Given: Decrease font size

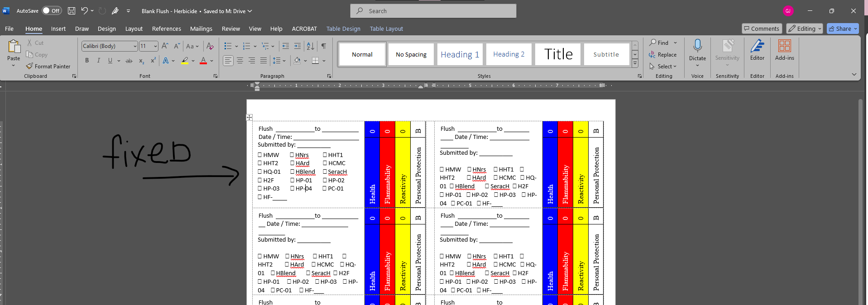Looking at the screenshot, I should coord(177,46).
